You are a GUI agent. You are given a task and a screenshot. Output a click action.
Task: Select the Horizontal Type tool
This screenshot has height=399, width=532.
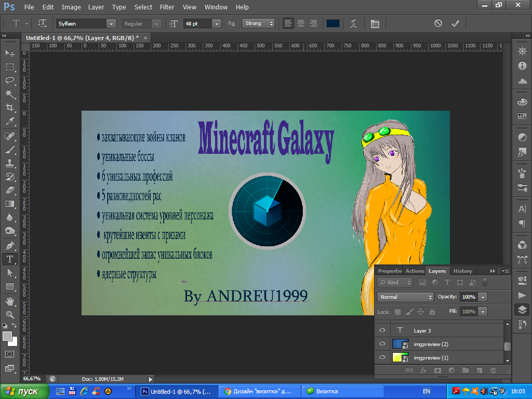[x=10, y=259]
